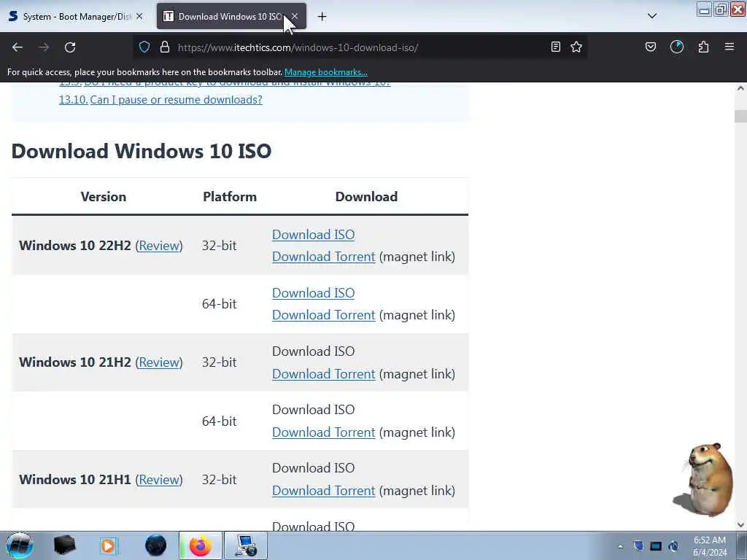Click the hamster desktop mascot
Image resolution: width=747 pixels, height=560 pixels.
705,479
